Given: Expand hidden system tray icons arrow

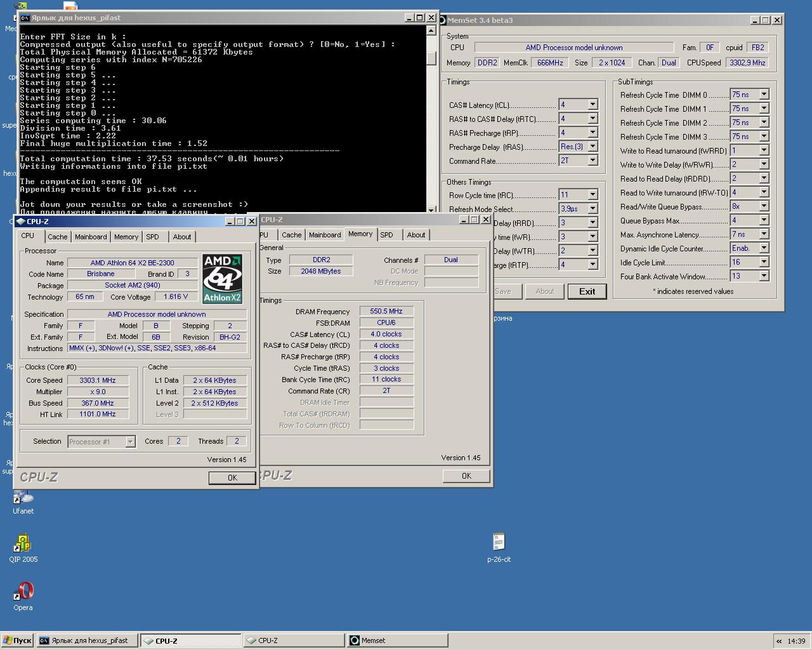Looking at the screenshot, I should click(x=778, y=641).
